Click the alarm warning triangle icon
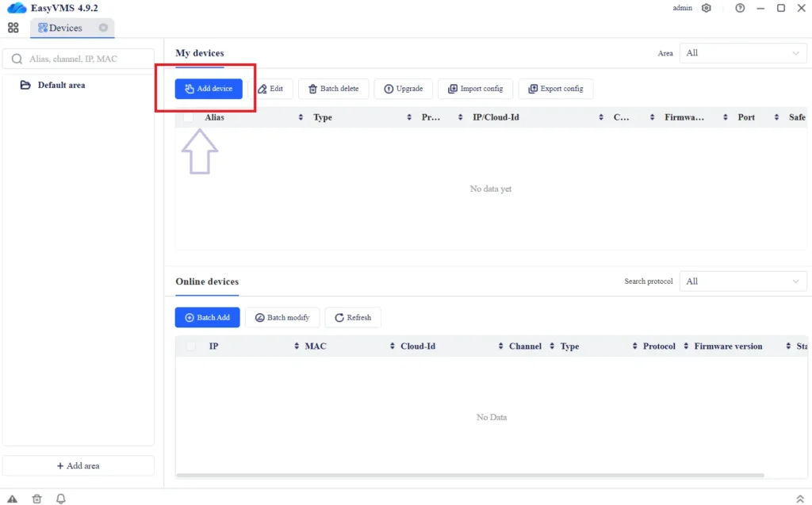Viewport: 812px width, 505px height. [x=13, y=499]
